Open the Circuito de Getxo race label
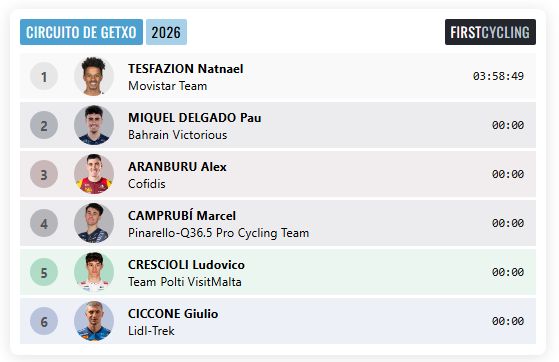The image size is (559, 362). tap(81, 32)
